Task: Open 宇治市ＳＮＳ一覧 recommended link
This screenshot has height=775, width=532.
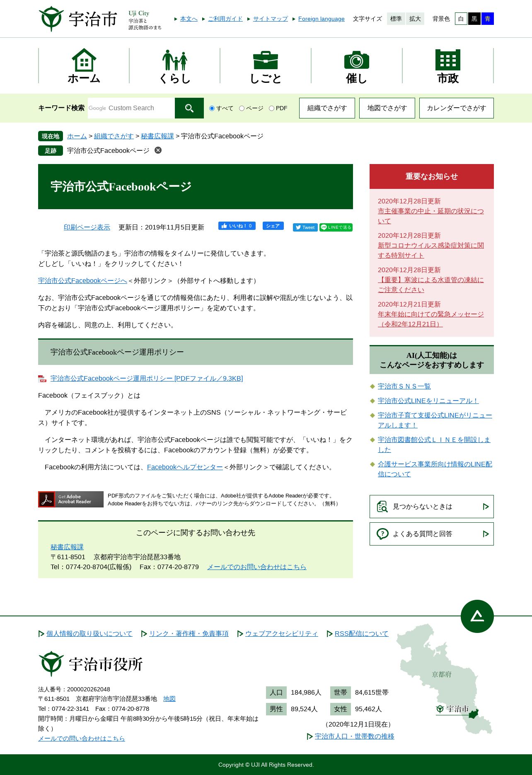Action: point(404,386)
